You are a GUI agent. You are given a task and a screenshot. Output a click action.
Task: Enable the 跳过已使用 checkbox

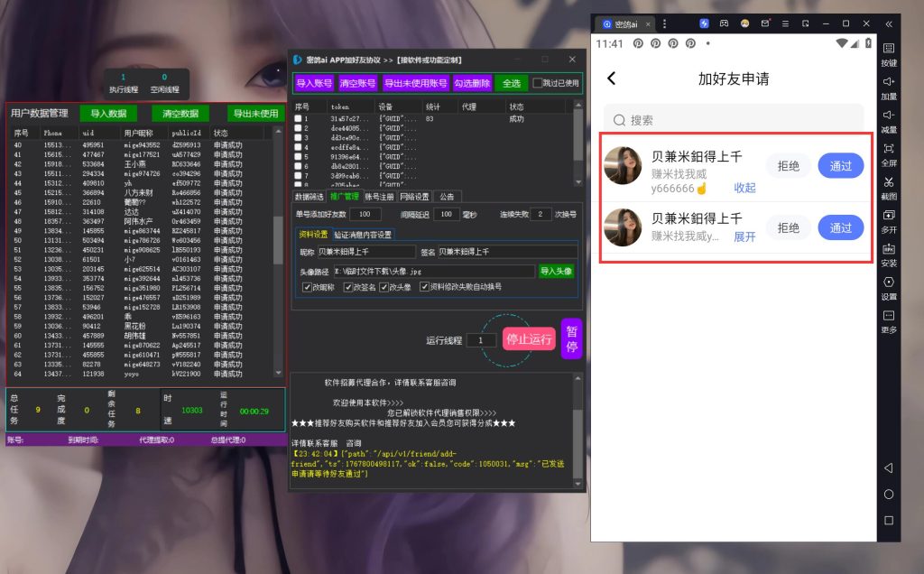[538, 83]
